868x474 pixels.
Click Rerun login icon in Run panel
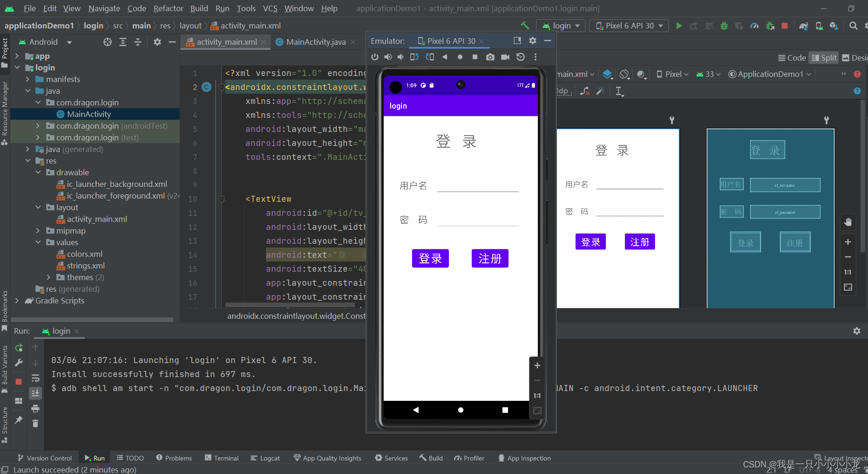(19, 348)
